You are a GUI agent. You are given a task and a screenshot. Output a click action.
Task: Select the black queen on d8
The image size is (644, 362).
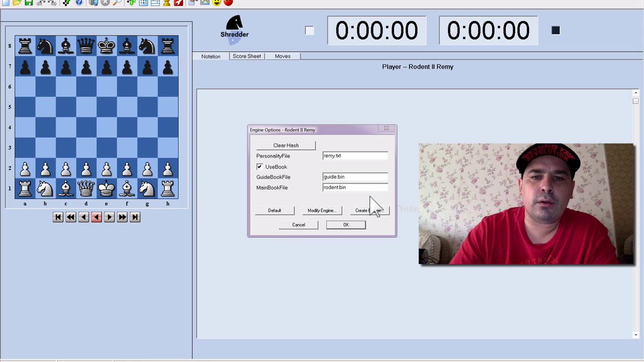tap(86, 46)
